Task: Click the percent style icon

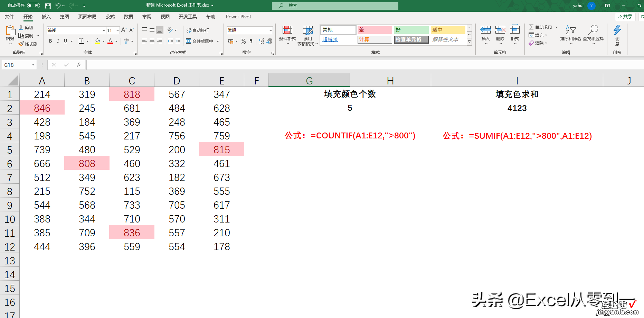Action: 243,41
